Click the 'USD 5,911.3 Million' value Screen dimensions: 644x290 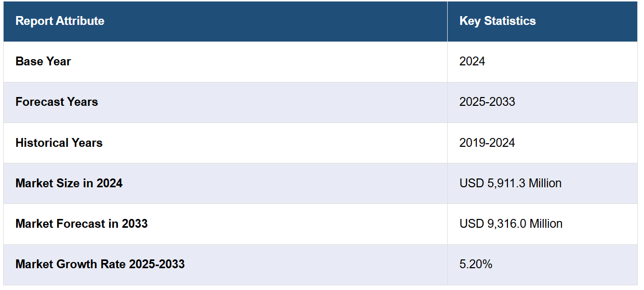coord(511,183)
